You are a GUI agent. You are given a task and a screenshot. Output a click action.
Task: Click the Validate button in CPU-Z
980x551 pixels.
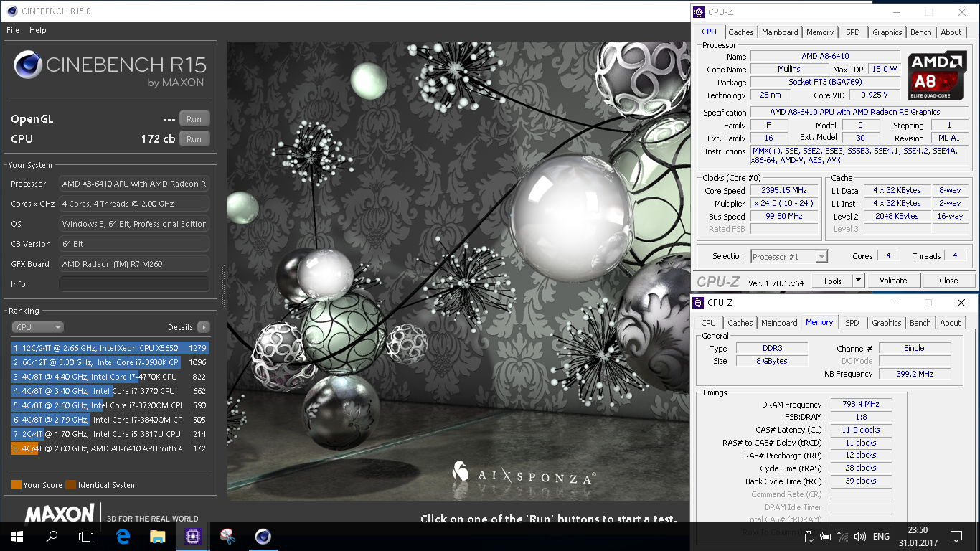tap(893, 281)
